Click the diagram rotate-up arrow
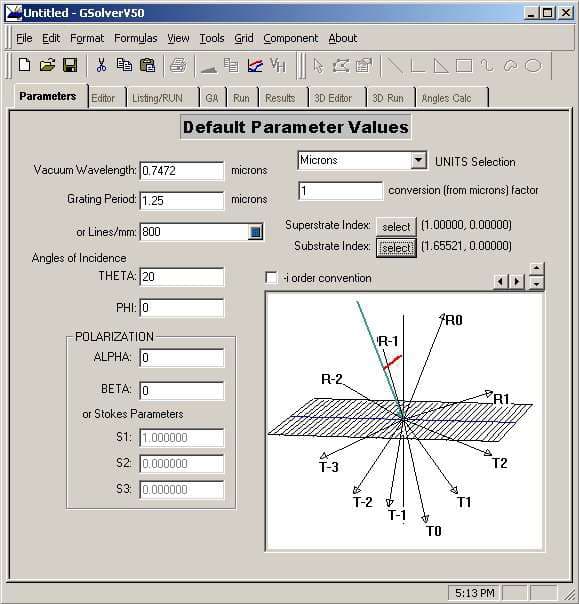 pos(537,268)
